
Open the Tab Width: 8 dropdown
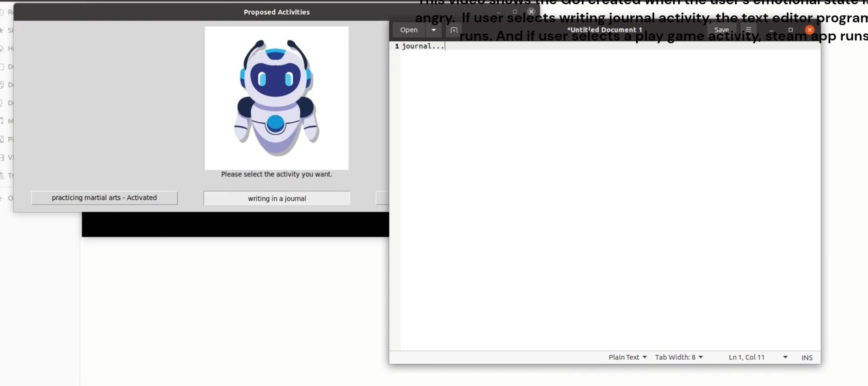pyautogui.click(x=678, y=357)
